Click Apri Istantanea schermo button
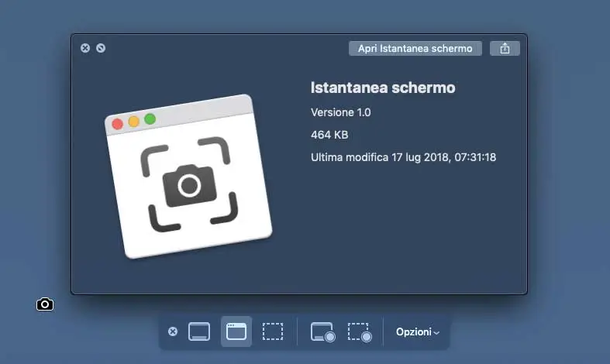Image resolution: width=610 pixels, height=364 pixels. point(415,49)
